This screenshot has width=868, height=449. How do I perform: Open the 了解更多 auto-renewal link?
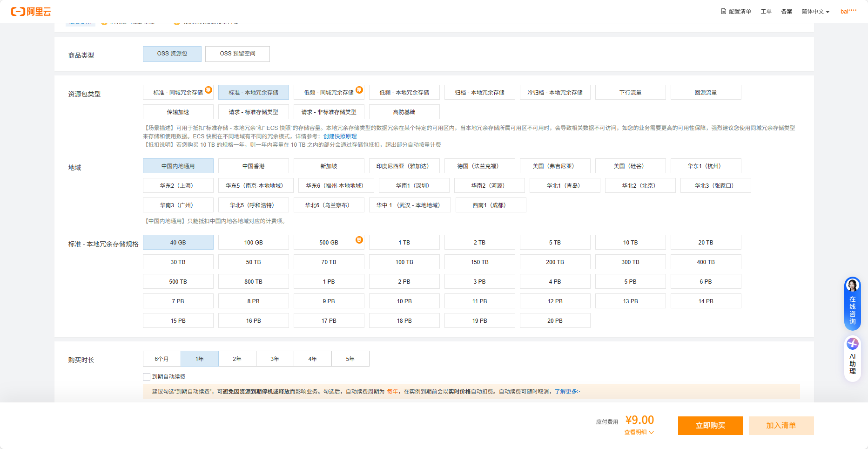567,392
